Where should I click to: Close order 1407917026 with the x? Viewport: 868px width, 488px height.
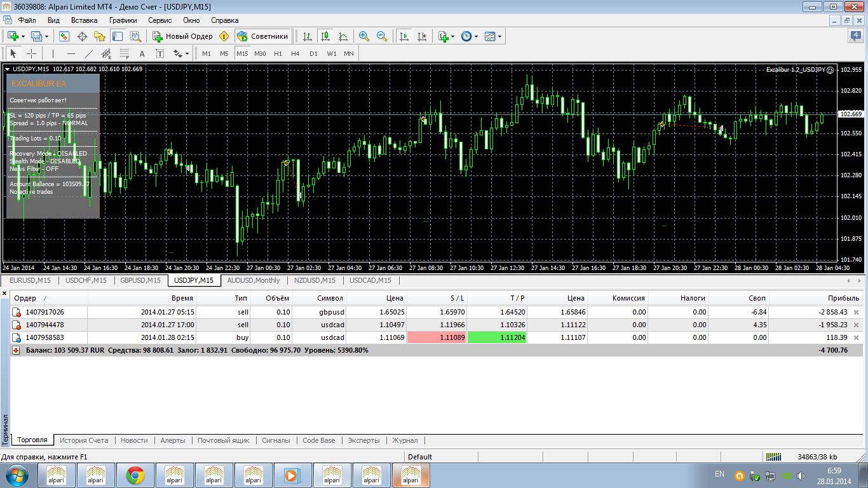pos(856,312)
